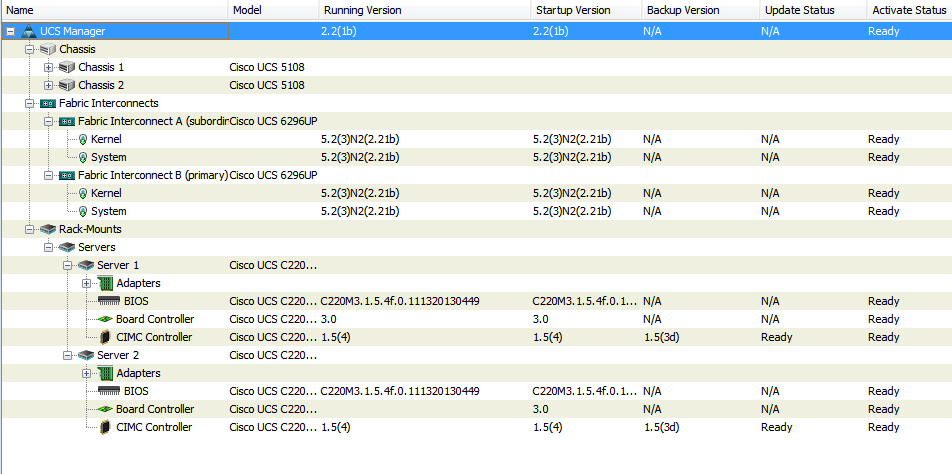The height and width of the screenshot is (474, 952).
Task: Click Server 2 CIMC Update Status Ready
Action: [x=777, y=427]
